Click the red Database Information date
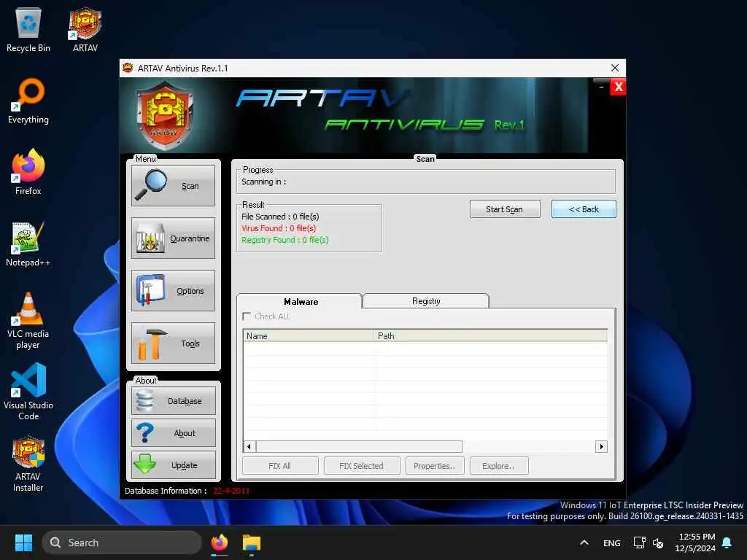 click(x=231, y=491)
